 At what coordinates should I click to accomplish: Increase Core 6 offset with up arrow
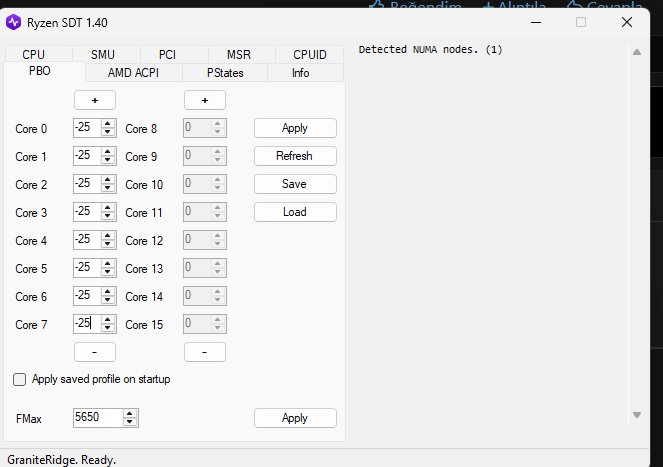coord(108,291)
